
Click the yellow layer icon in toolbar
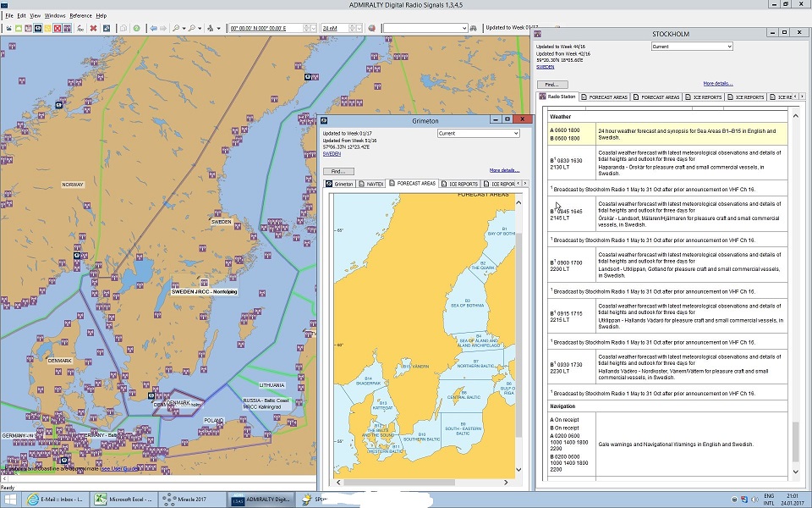tap(47, 29)
